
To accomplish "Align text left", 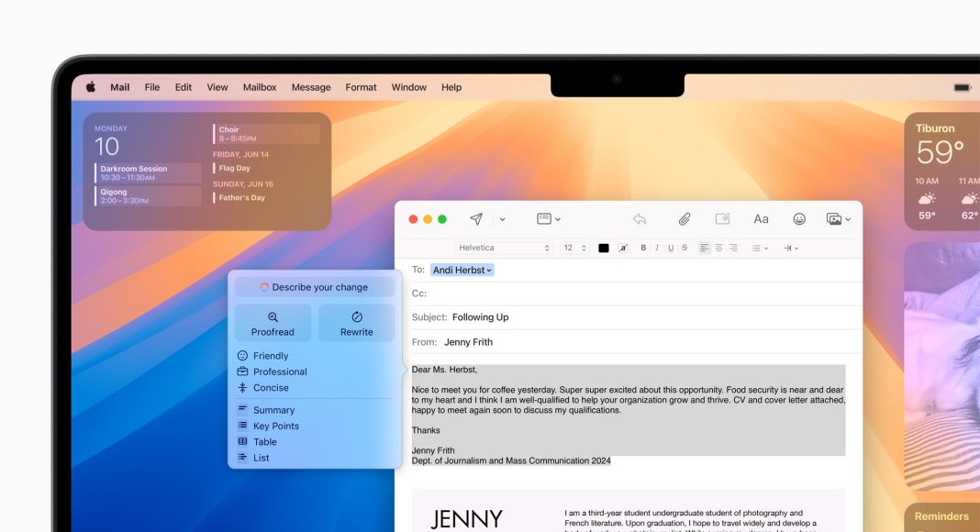I will click(705, 248).
